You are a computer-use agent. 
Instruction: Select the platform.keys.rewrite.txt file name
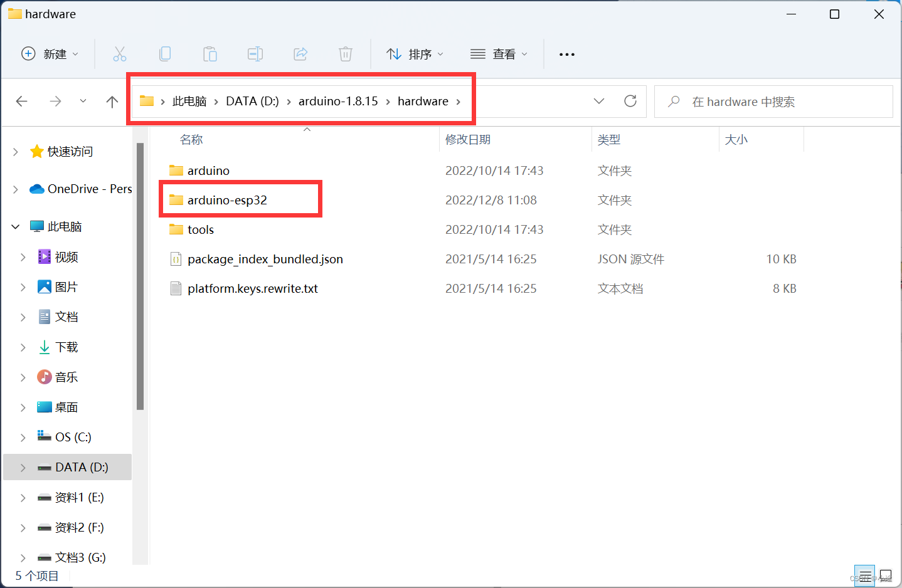click(253, 288)
